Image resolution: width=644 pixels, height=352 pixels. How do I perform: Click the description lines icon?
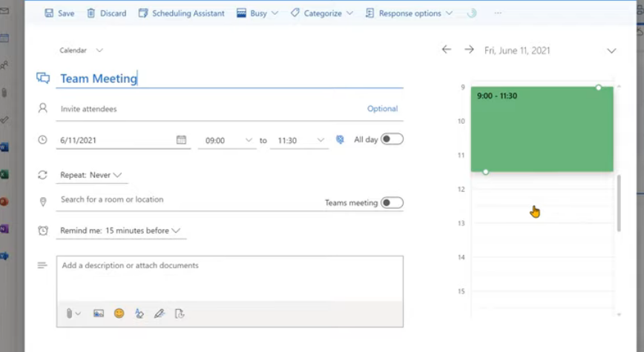pyautogui.click(x=42, y=265)
